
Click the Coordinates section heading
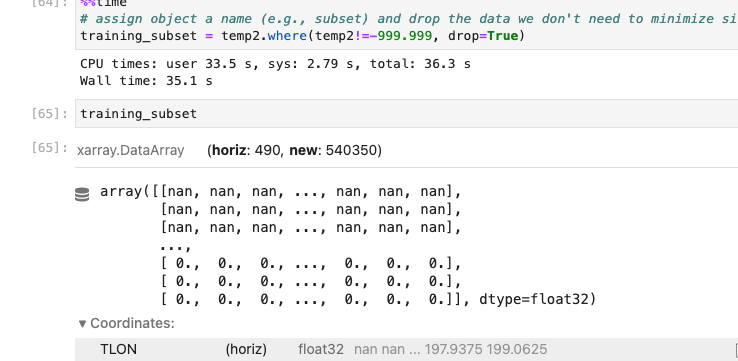(132, 323)
